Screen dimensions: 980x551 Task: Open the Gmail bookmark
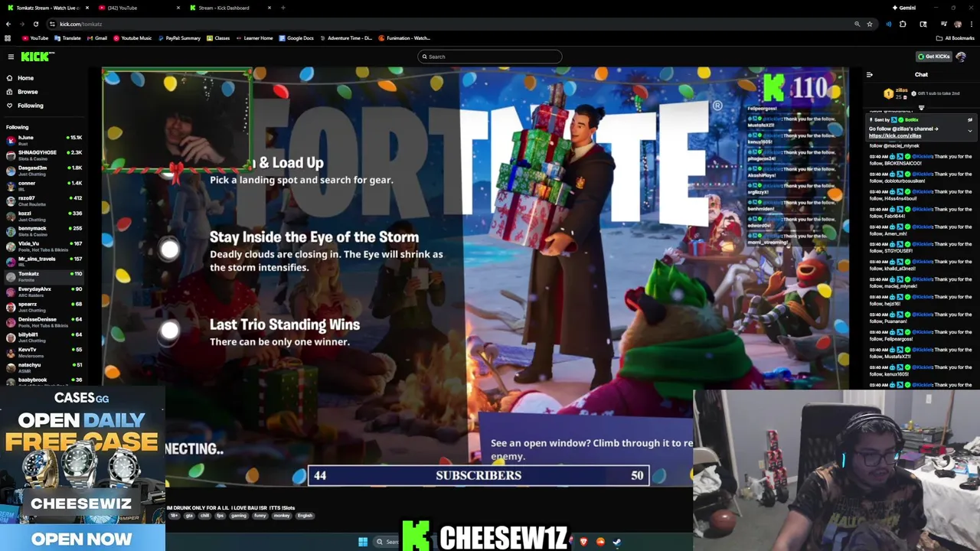[x=96, y=38]
